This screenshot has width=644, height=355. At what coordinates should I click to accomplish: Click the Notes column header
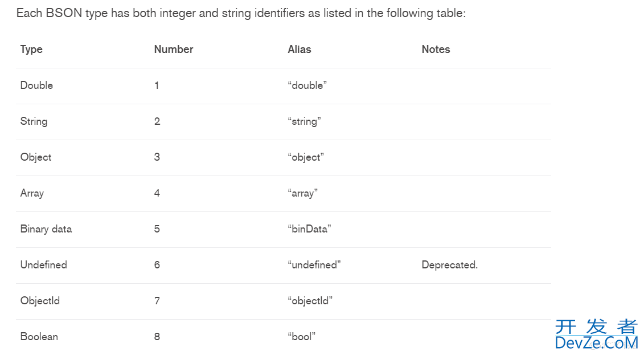(436, 50)
